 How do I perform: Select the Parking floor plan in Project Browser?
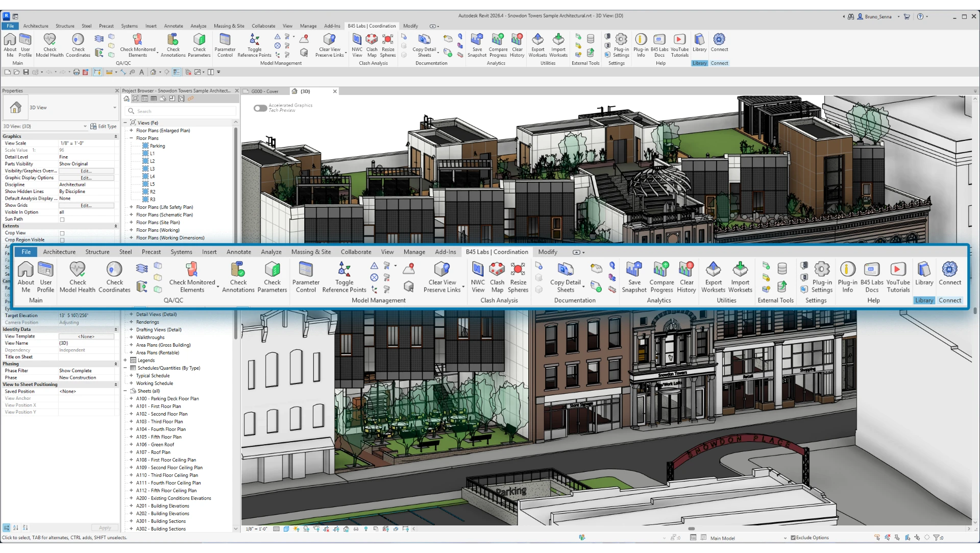157,146
